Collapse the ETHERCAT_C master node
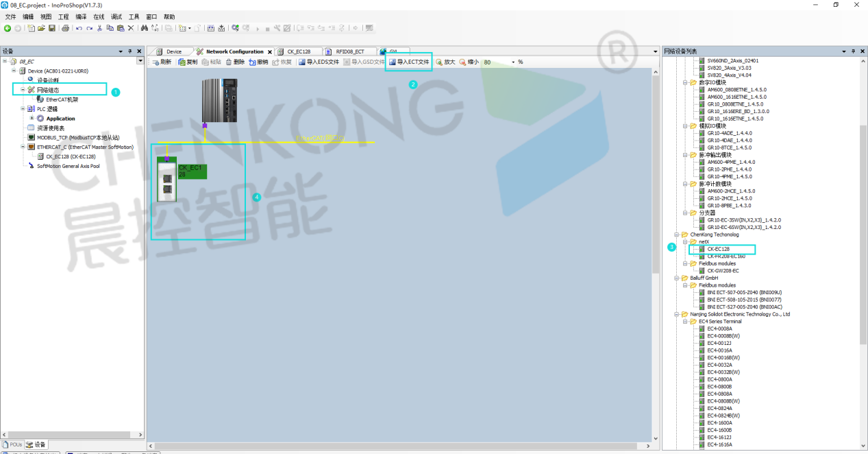 click(23, 147)
